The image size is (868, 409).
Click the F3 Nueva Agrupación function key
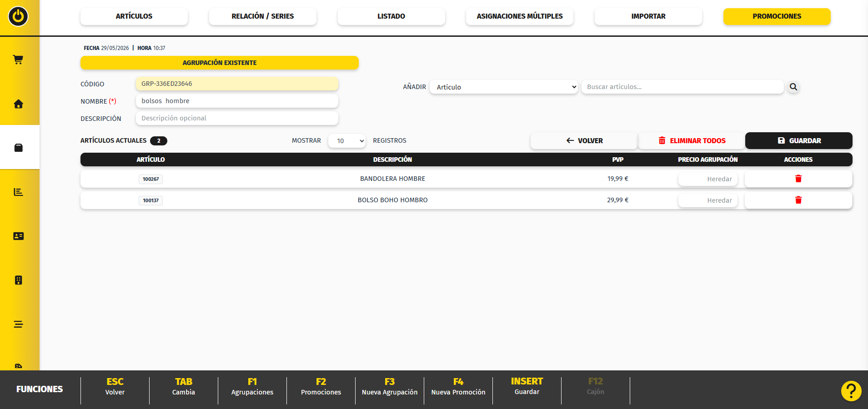[390, 387]
